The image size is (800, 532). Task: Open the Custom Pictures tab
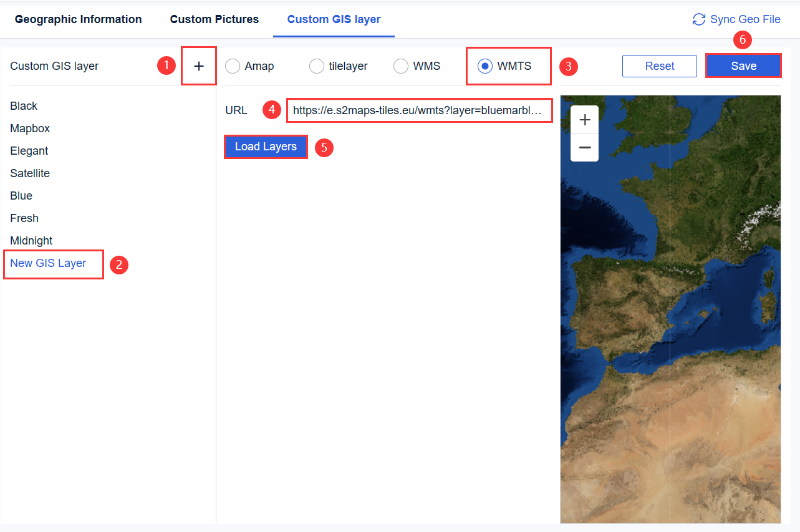(214, 19)
